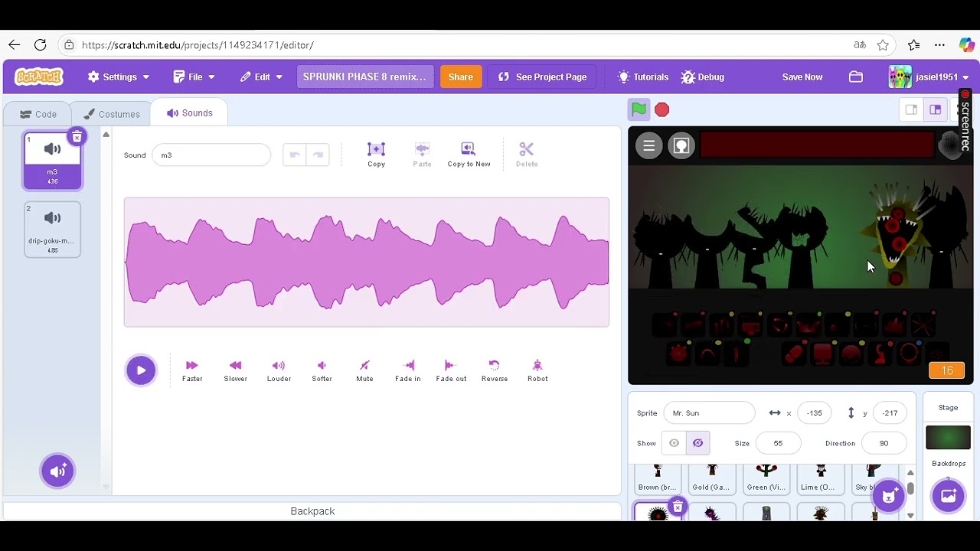Click the undo arrow in sound editor
Image resolution: width=980 pixels, height=551 pixels.
tap(294, 155)
